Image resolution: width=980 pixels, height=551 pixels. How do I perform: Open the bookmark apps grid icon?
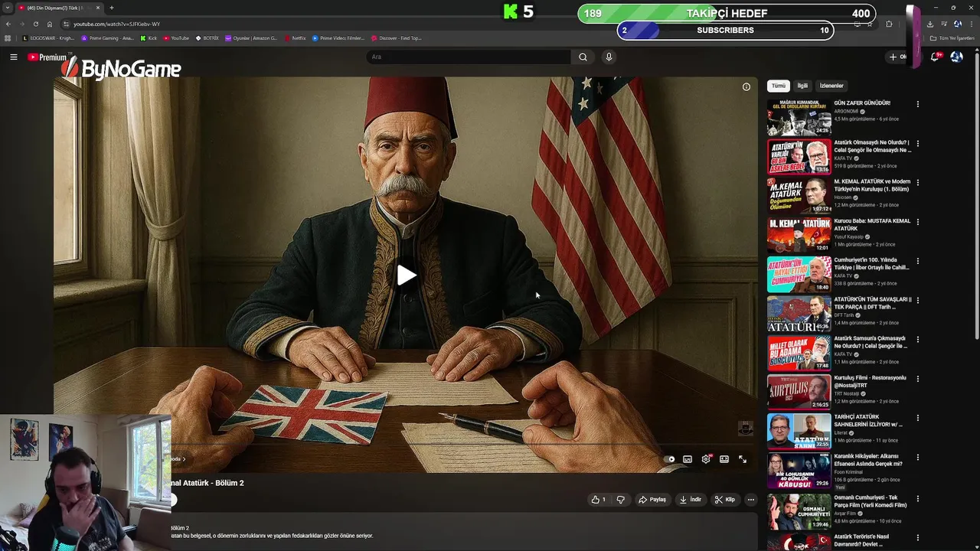(8, 37)
